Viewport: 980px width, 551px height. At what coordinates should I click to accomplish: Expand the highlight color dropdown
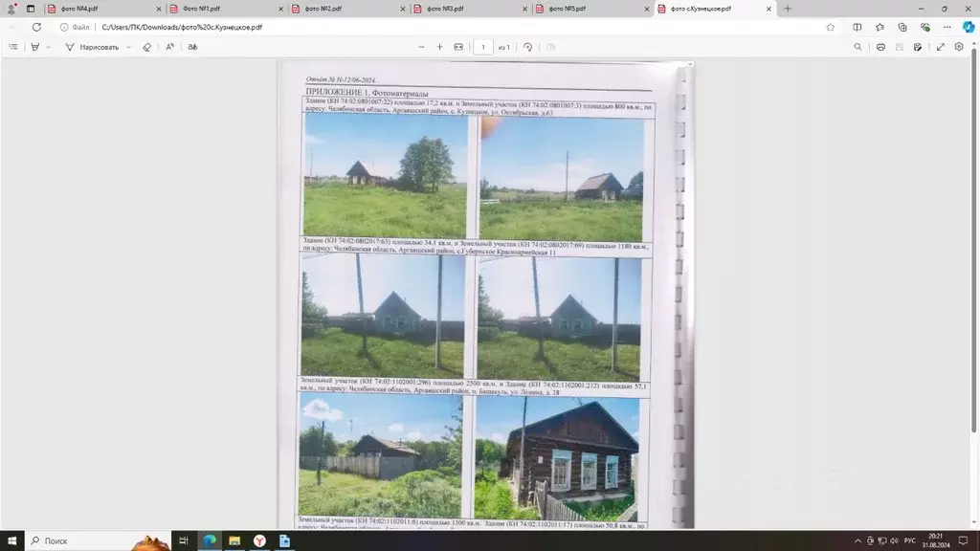tap(49, 47)
